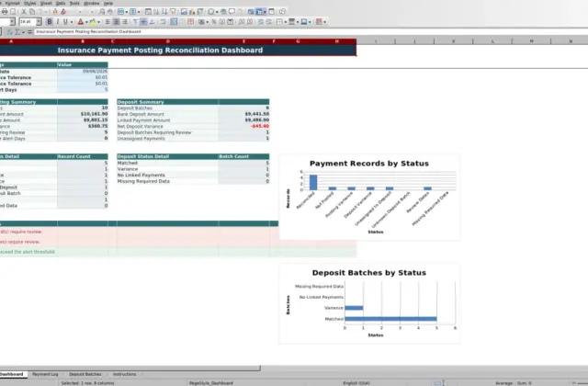Select the Deposit Batches by Status chart

[369, 303]
